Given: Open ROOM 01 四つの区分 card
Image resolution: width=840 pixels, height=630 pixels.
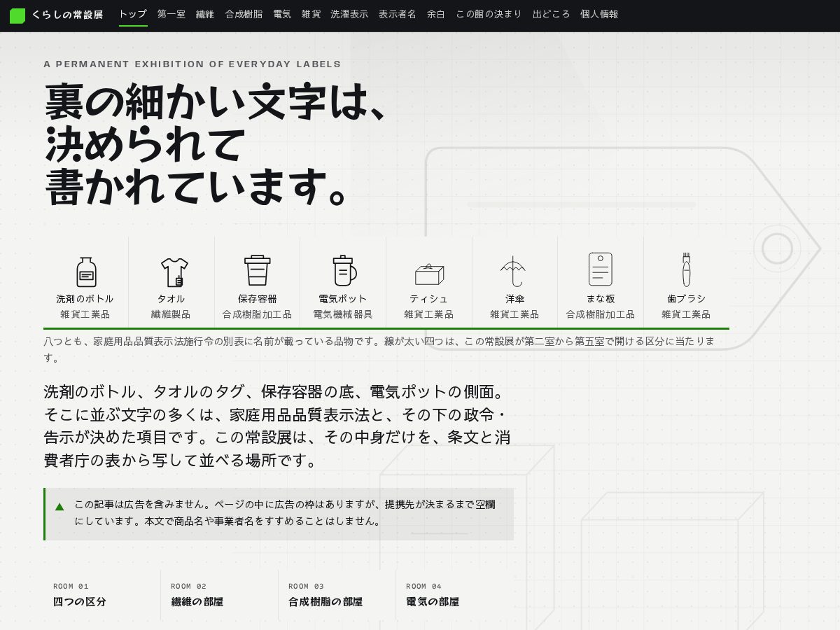Looking at the screenshot, I should (x=102, y=595).
